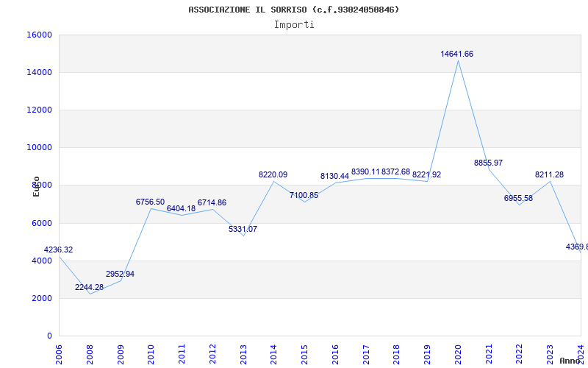Click the 8220.09 data label
The height and width of the screenshot is (368, 588).
pyautogui.click(x=273, y=174)
